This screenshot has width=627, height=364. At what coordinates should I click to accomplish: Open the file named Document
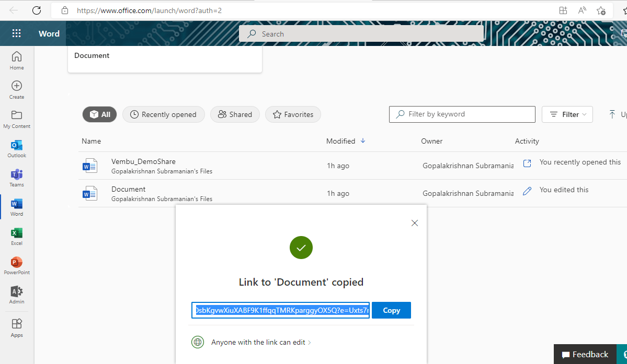[x=128, y=189]
